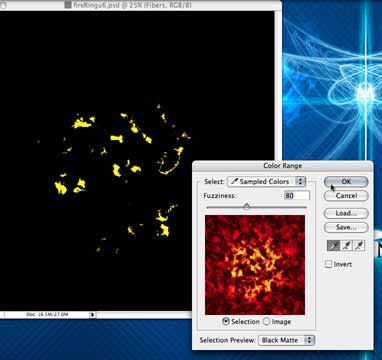Click the Save... button

(x=346, y=227)
